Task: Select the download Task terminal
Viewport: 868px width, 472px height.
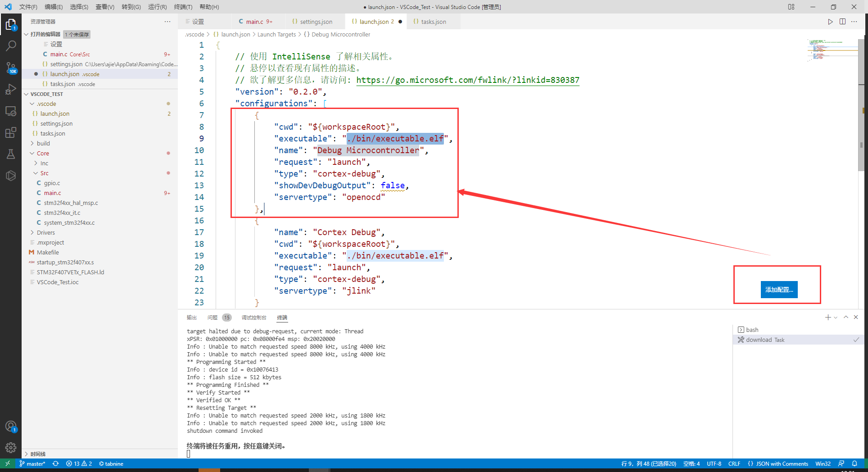Action: tap(798, 340)
